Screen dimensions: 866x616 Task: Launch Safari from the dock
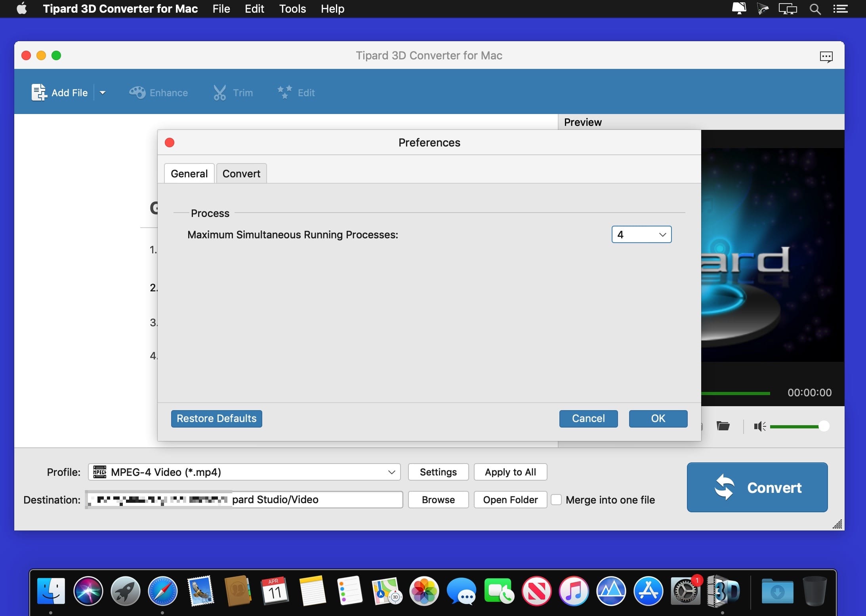pos(162,591)
